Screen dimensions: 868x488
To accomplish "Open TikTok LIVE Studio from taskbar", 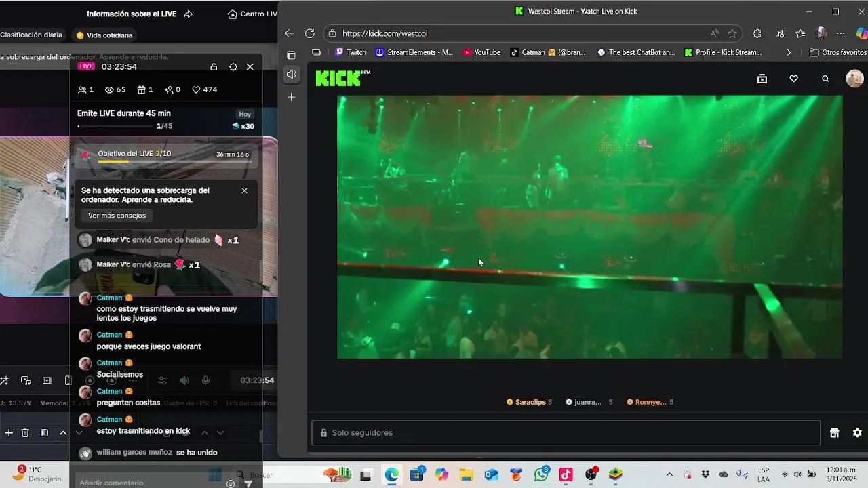I will tap(566, 474).
